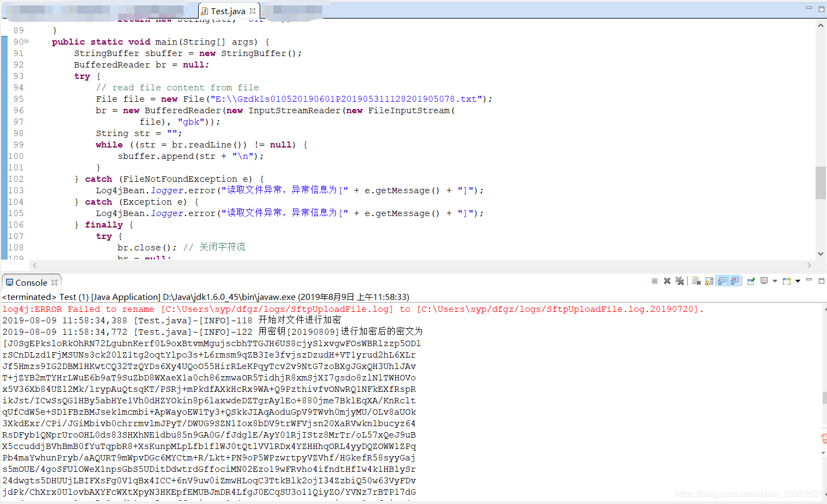Viewport: 827px width, 504px height.
Task: Click ciphertext line starting with RsDFyb1QNpr
Action: tap(209, 435)
